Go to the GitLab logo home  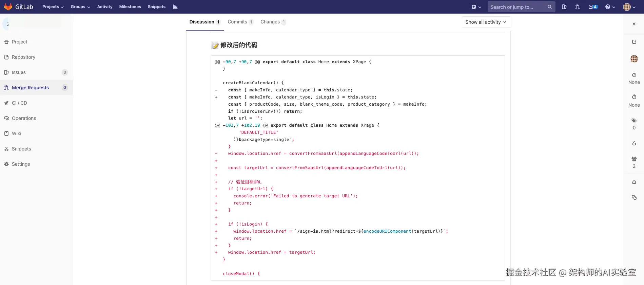pos(19,7)
